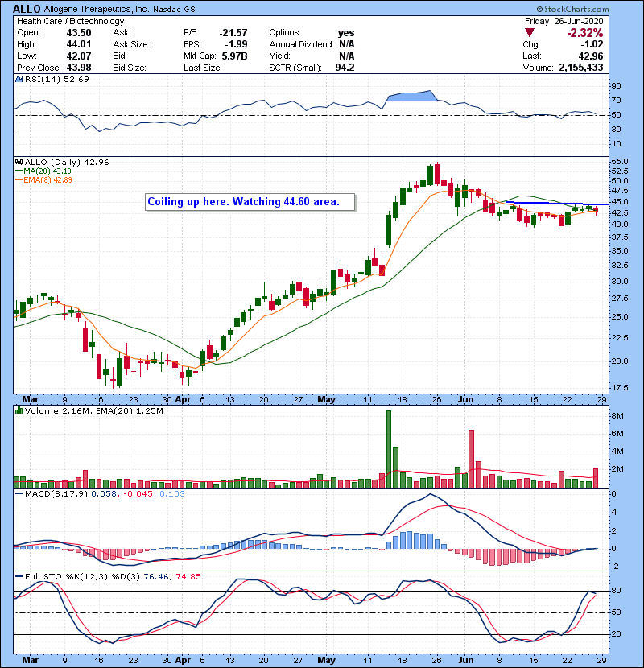Viewport: 644px width, 668px height.
Task: Click the Mkt Cap value 5.97B
Action: (234, 56)
